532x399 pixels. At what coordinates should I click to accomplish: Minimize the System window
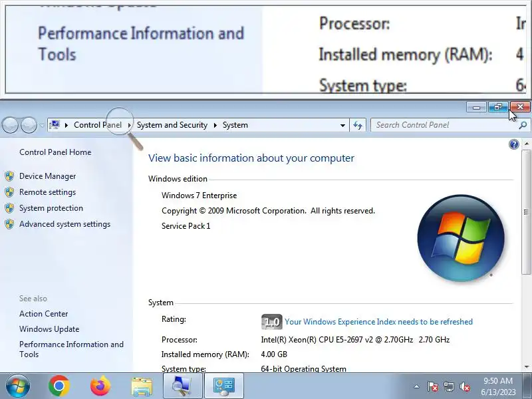click(476, 107)
